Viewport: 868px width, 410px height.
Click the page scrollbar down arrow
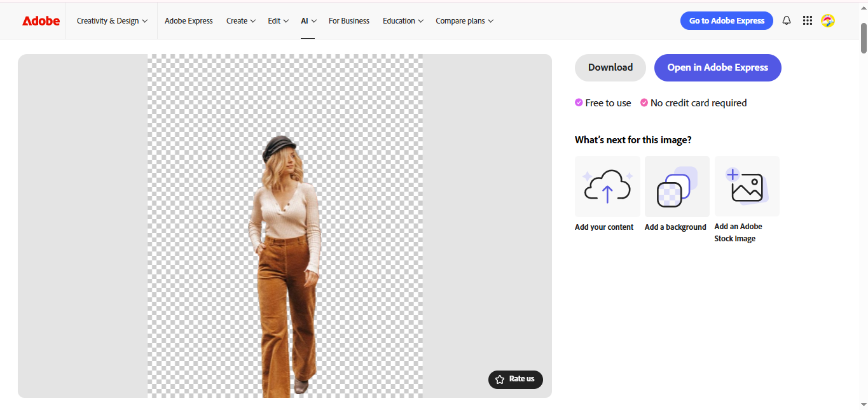coord(863,403)
